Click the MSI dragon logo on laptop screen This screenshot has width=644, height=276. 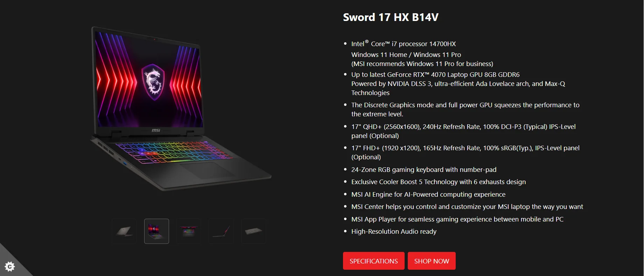point(153,82)
